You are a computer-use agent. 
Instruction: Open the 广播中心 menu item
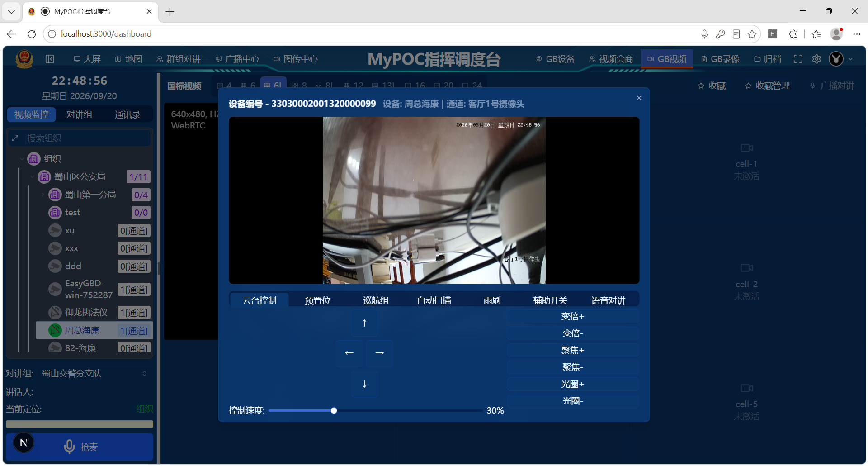click(237, 59)
